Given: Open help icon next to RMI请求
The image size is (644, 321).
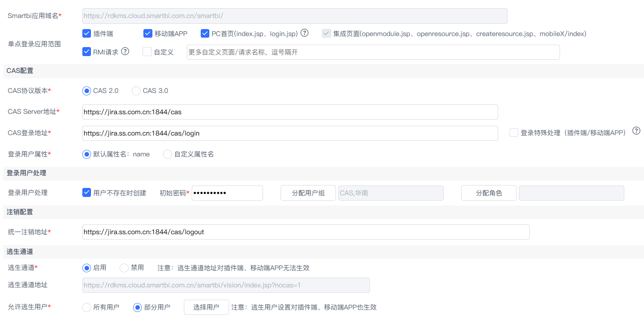Looking at the screenshot, I should tap(125, 52).
